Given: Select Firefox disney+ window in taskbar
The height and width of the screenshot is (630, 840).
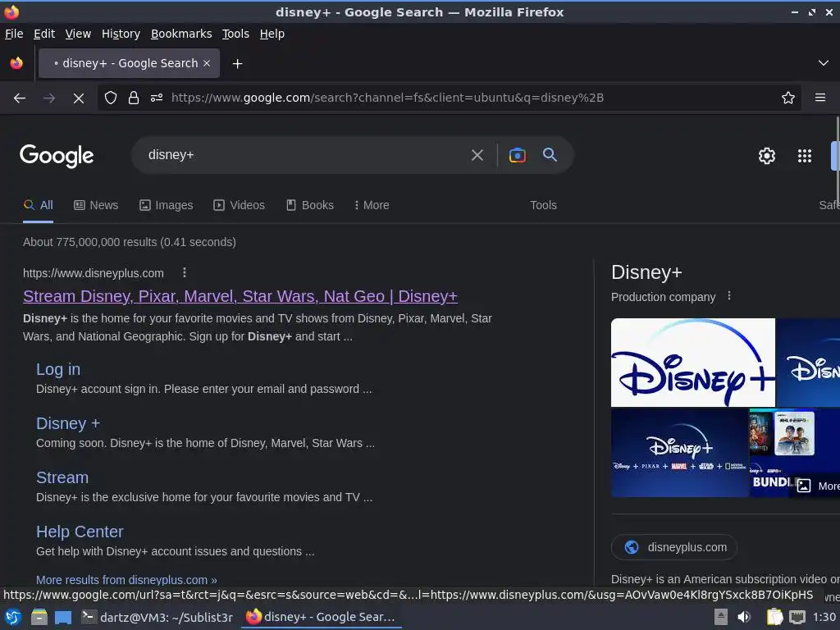Looking at the screenshot, I should (x=320, y=617).
